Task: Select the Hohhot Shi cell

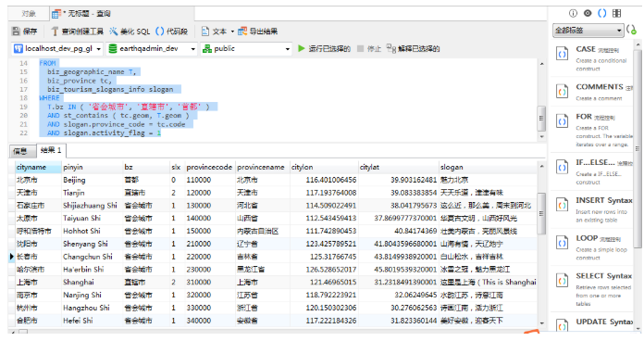Action: click(x=92, y=231)
